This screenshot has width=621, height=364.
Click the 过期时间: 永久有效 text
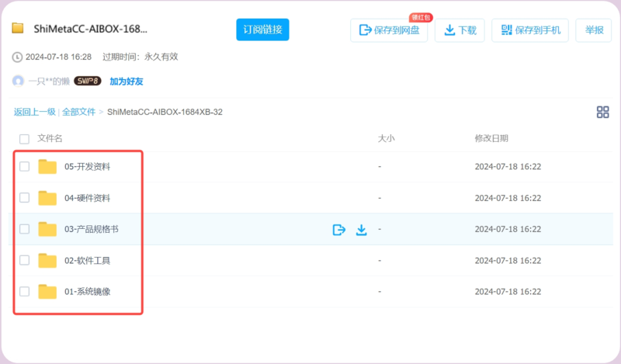point(141,57)
